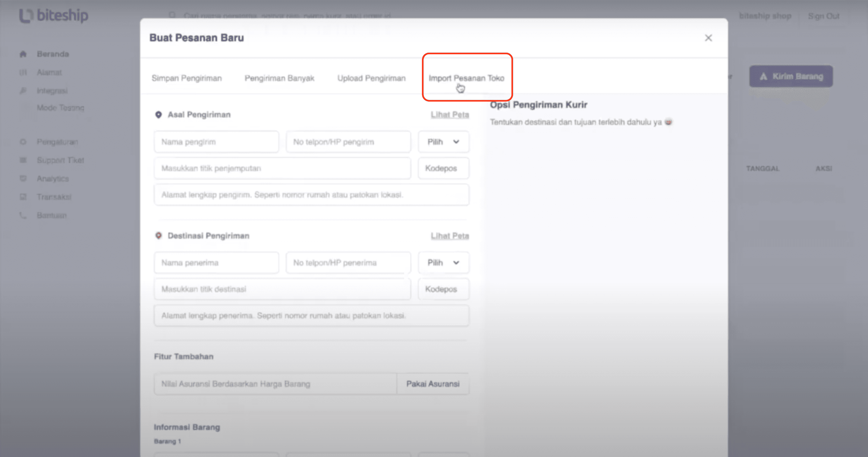Click the Pakai Asuransi button
Viewport: 868px width, 457px height.
(x=433, y=384)
